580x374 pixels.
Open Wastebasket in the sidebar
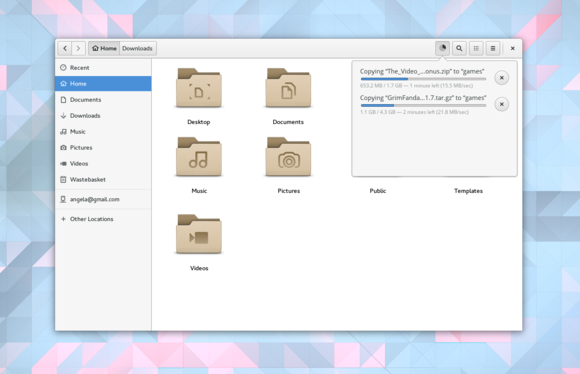coord(103,179)
